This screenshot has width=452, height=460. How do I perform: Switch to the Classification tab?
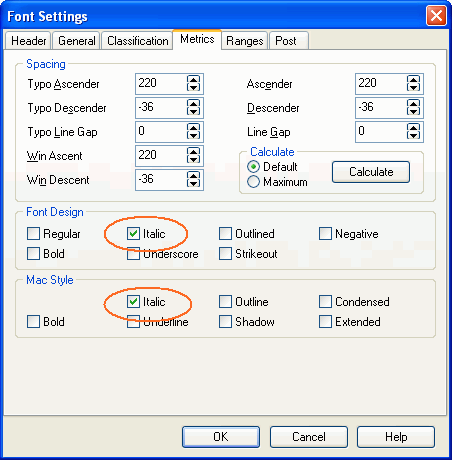[137, 41]
